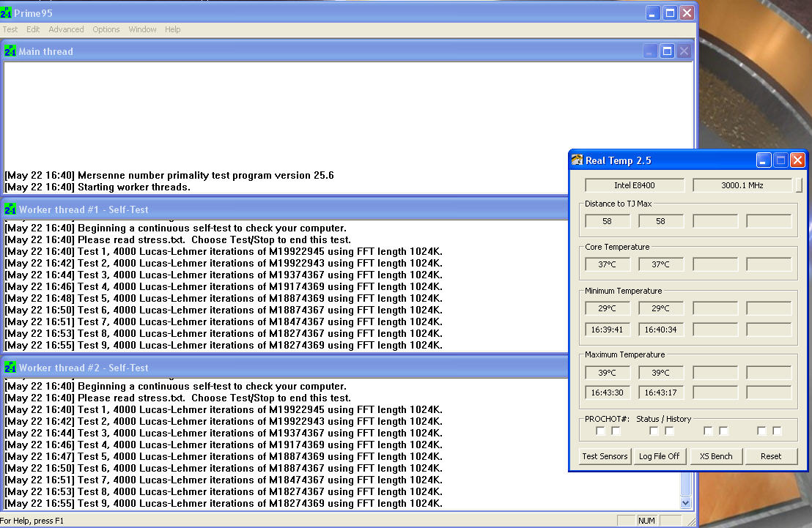Image resolution: width=812 pixels, height=528 pixels.
Task: Tick the third PROCHOT# checkbox
Action: click(x=654, y=431)
